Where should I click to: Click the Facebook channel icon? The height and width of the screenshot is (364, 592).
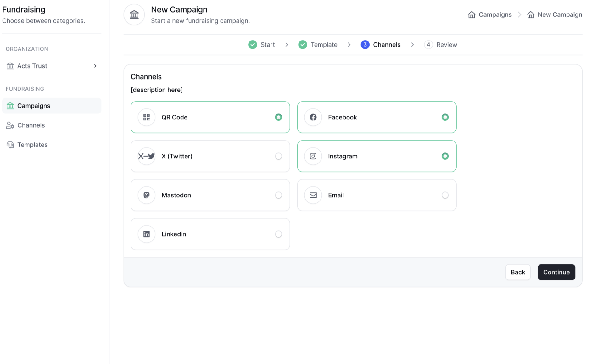click(x=313, y=117)
